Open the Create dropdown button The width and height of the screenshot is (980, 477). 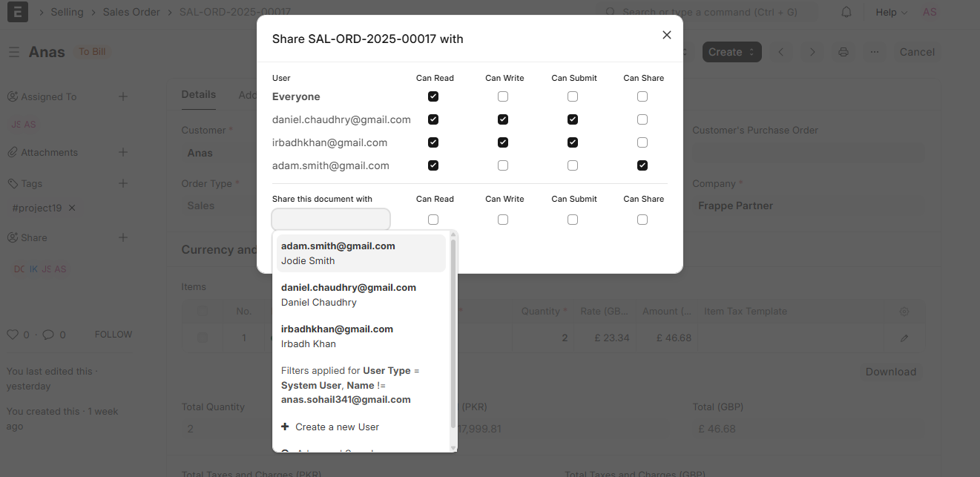coord(732,52)
